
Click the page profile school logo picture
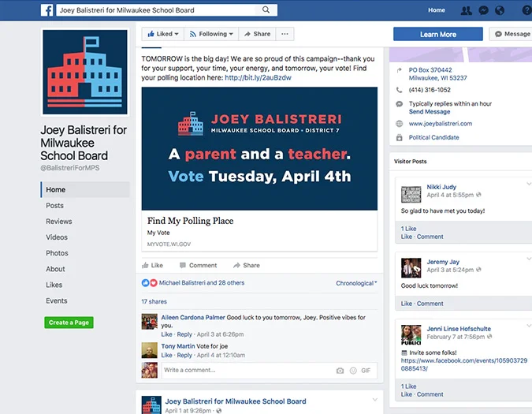click(85, 72)
